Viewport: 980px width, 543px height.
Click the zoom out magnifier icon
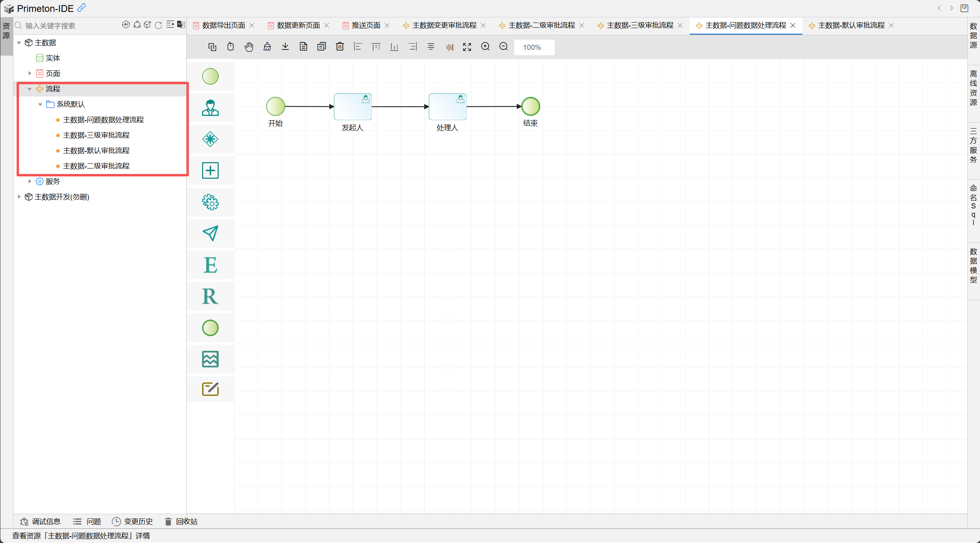[x=503, y=47]
